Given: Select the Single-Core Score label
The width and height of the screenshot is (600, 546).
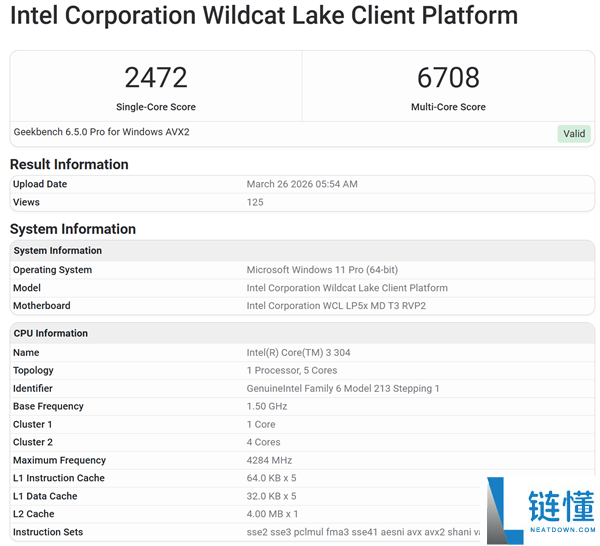Looking at the screenshot, I should (x=156, y=107).
